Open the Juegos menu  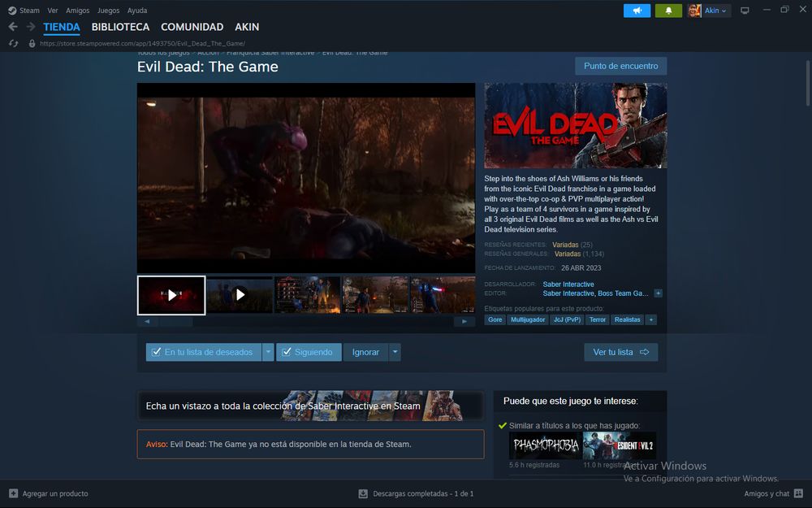[x=108, y=11]
